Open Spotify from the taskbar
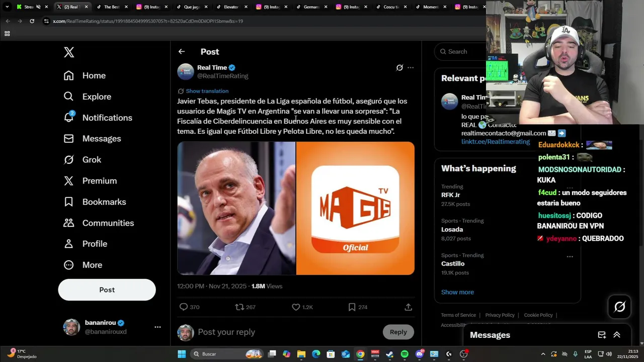 tap(405, 354)
